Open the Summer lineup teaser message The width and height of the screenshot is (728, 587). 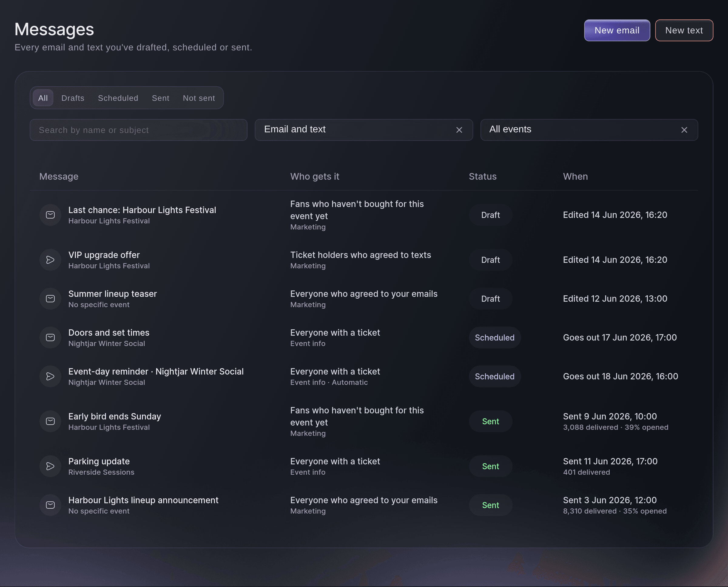113,294
